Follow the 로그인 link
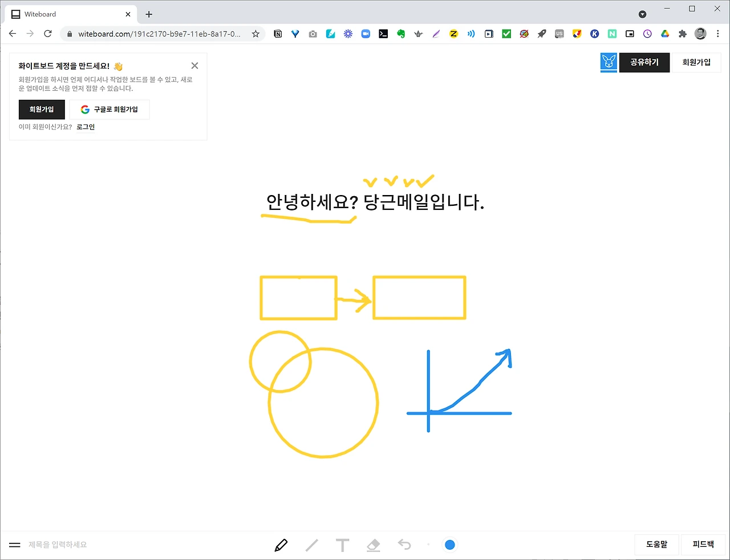Image resolution: width=730 pixels, height=560 pixels. point(86,127)
